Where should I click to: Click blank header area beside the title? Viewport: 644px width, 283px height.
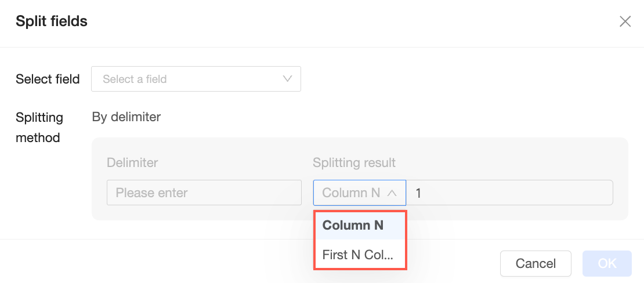tap(348, 22)
